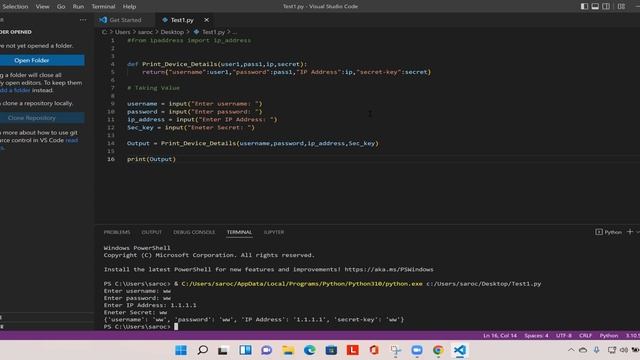
Task: Open the Windows Start menu
Action: (181, 350)
